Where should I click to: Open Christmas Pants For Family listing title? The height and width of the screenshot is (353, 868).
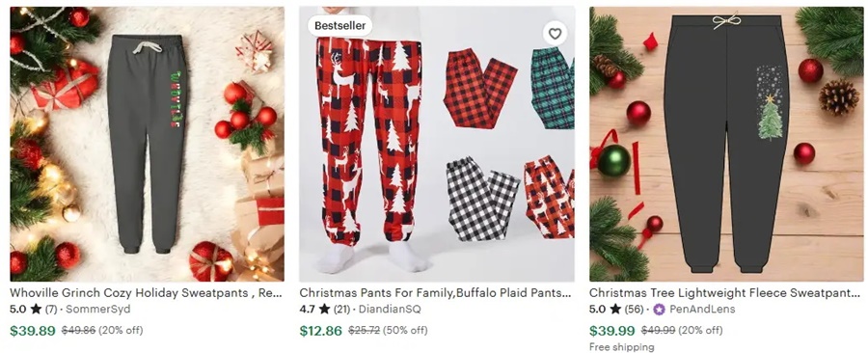435,292
